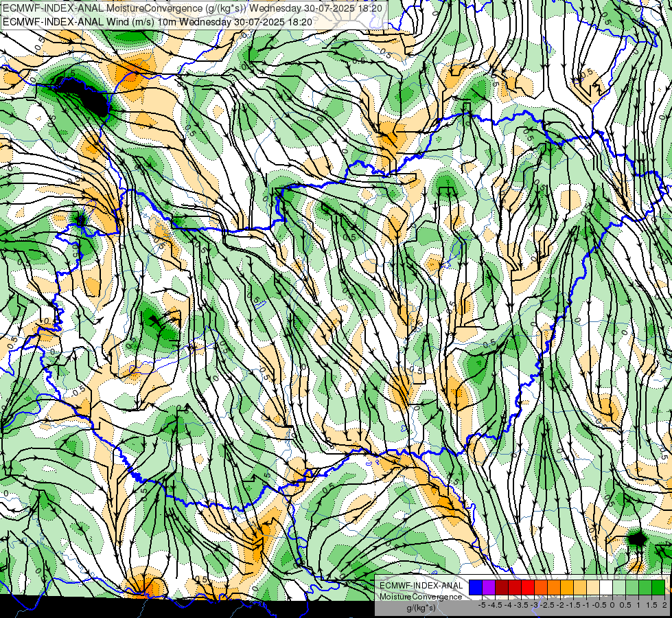Viewport: 672px width, 618px height.
Task: Click the blue legend swatch below -5
Action: [x=476, y=587]
